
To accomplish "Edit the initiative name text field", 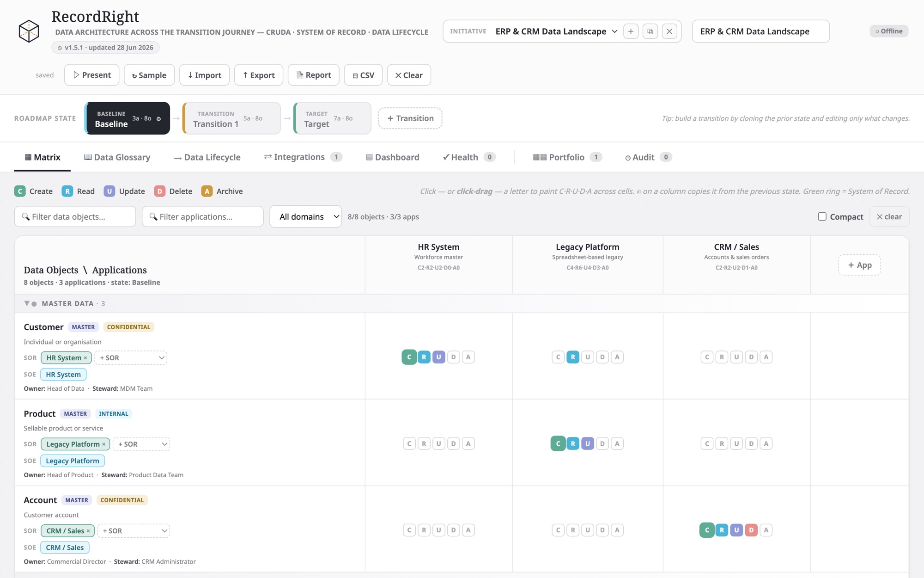I will pos(761,31).
